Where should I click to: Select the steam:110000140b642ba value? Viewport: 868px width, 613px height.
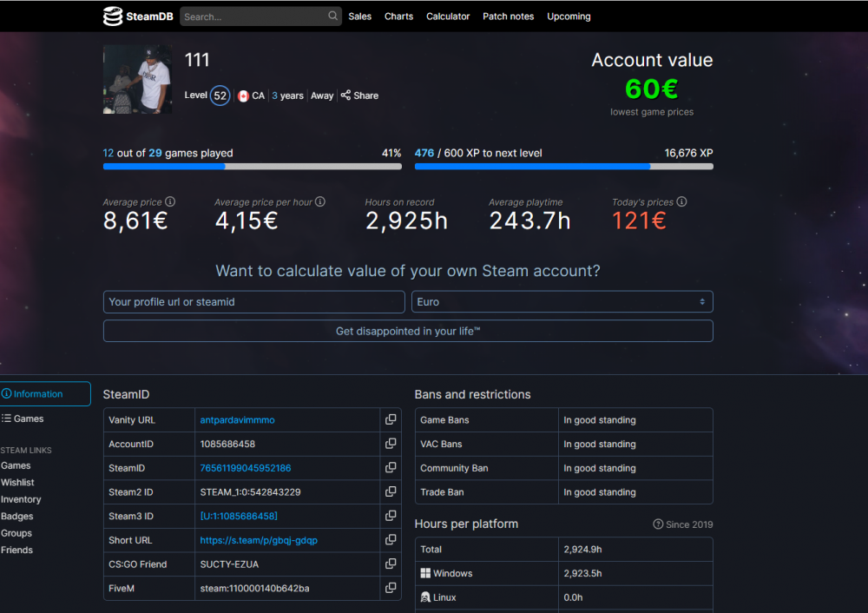254,588
